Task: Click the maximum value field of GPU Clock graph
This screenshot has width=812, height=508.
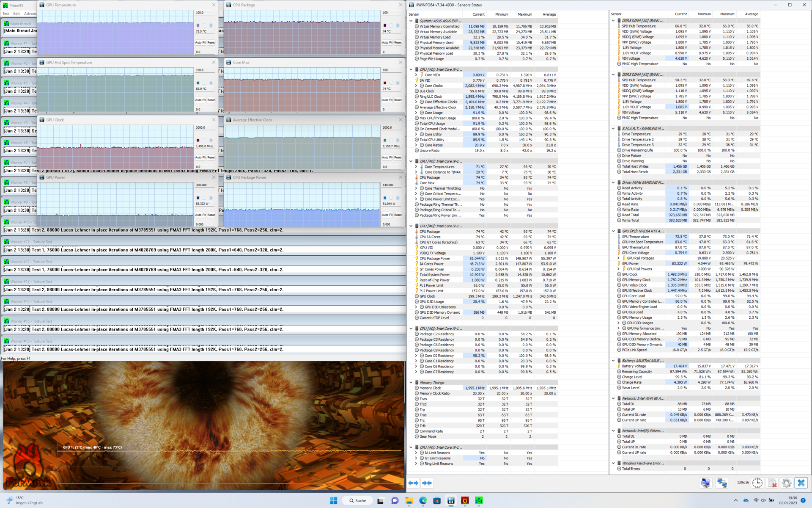Action: coord(205,128)
